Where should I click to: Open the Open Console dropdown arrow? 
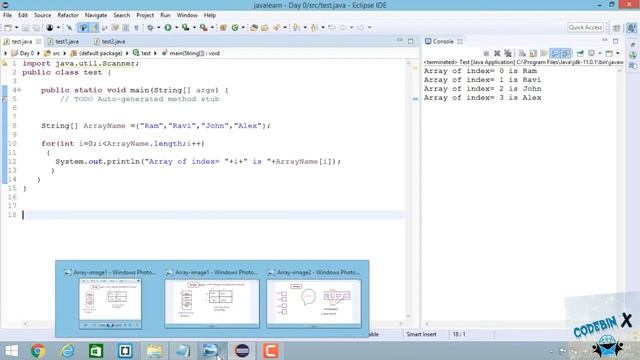(618, 53)
